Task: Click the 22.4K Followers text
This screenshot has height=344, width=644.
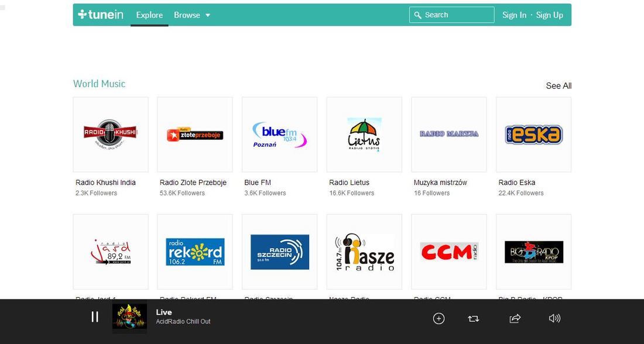Action: [x=521, y=193]
